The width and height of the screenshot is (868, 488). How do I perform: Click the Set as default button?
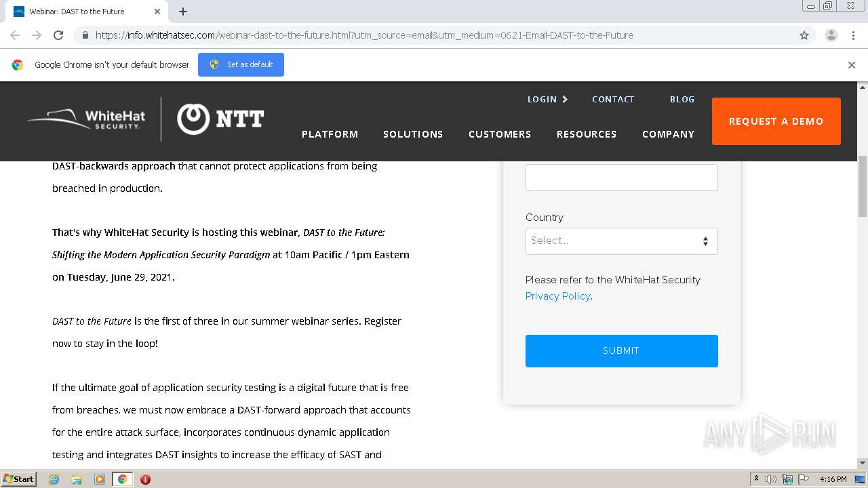pos(241,64)
